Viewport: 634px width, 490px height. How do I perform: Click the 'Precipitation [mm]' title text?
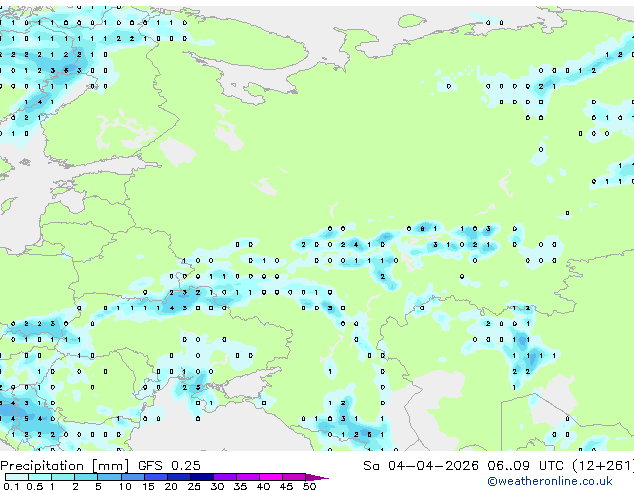pos(65,466)
